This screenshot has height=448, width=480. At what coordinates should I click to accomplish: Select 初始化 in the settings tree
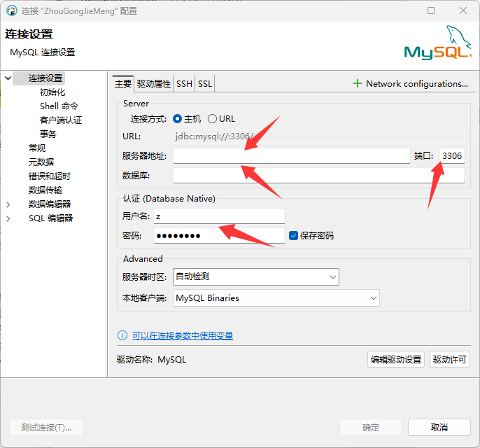[x=52, y=92]
